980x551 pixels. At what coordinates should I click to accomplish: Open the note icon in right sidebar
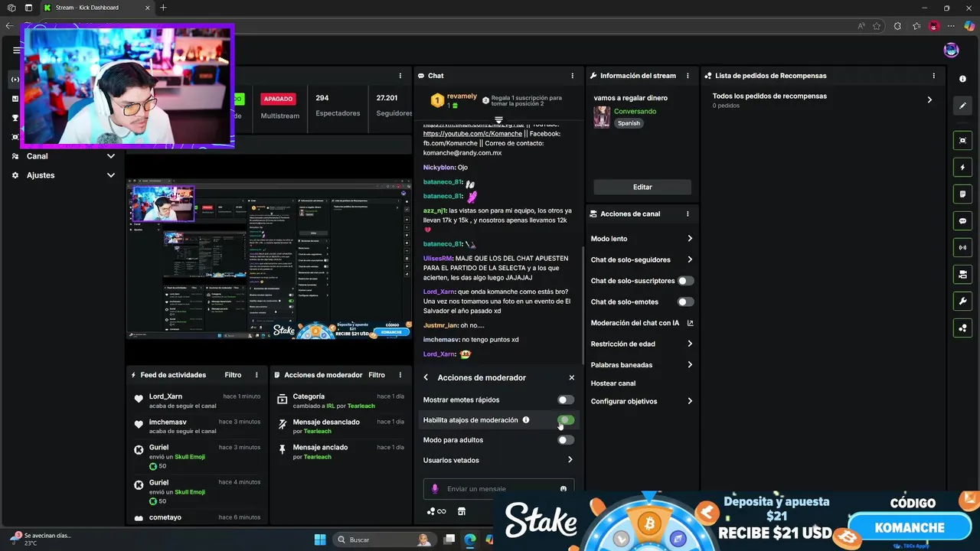pos(963,194)
